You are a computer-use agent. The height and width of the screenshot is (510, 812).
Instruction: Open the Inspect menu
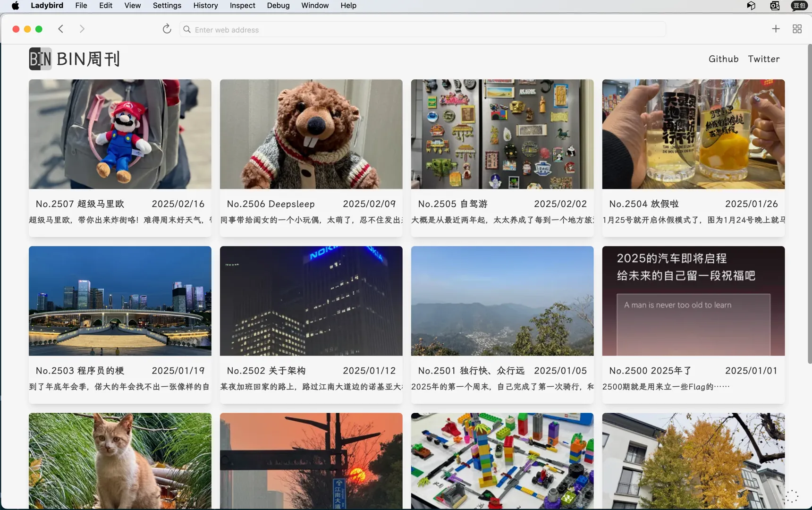pos(242,6)
